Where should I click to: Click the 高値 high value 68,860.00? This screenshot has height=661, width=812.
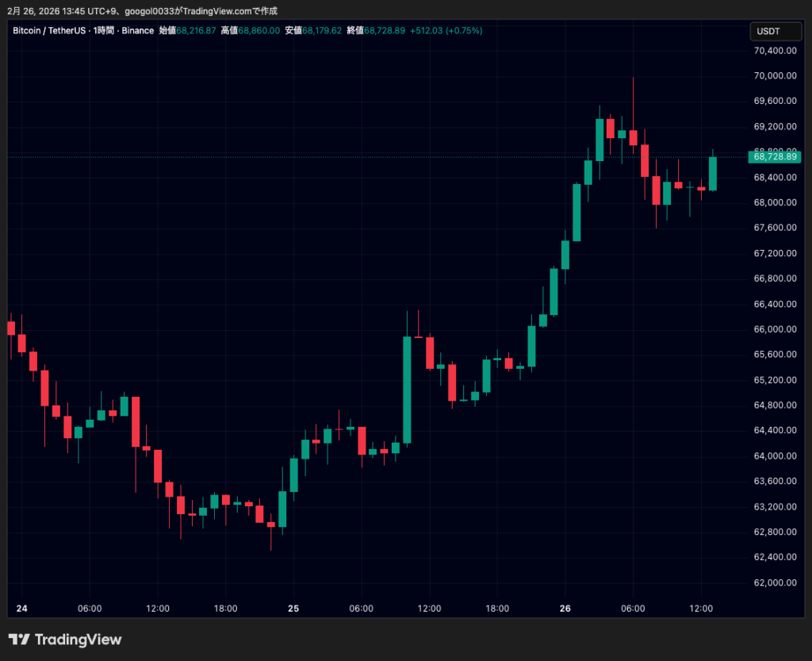[x=259, y=31]
